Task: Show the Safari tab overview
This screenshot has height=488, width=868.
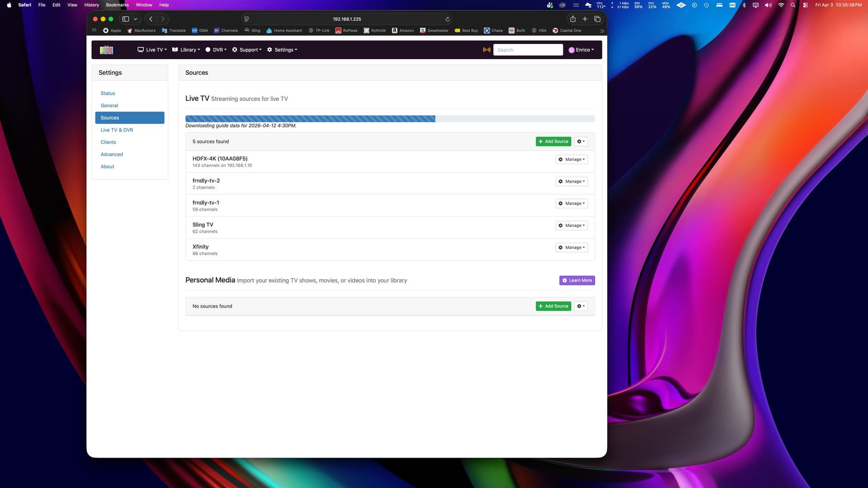Action: tap(597, 19)
